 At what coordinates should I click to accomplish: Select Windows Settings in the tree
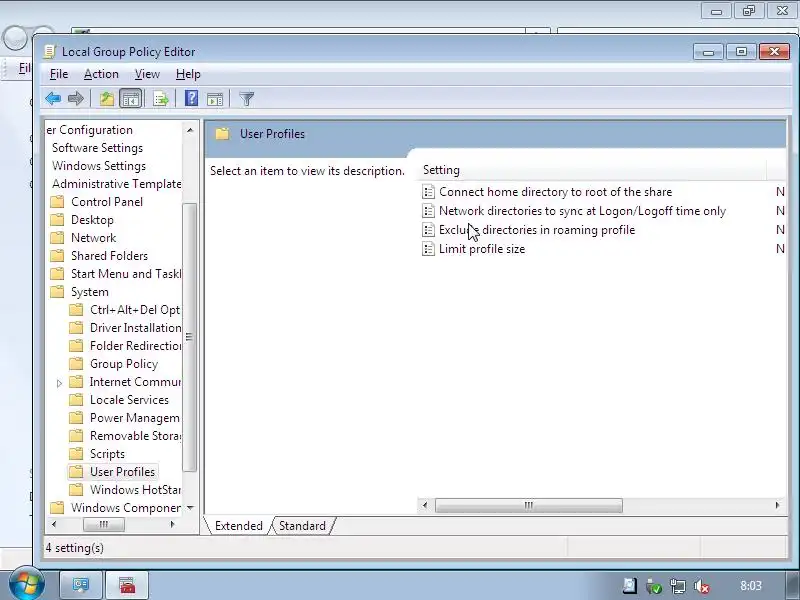(x=99, y=166)
